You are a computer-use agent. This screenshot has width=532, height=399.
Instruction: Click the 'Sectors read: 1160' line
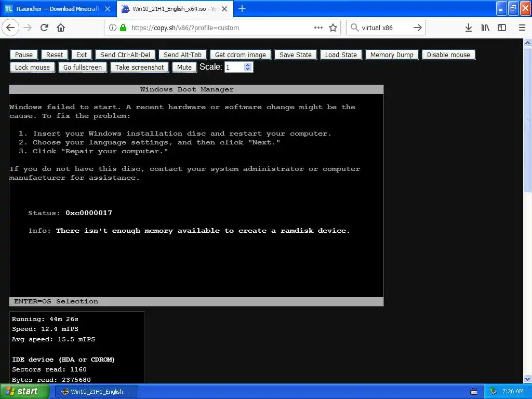tap(49, 369)
